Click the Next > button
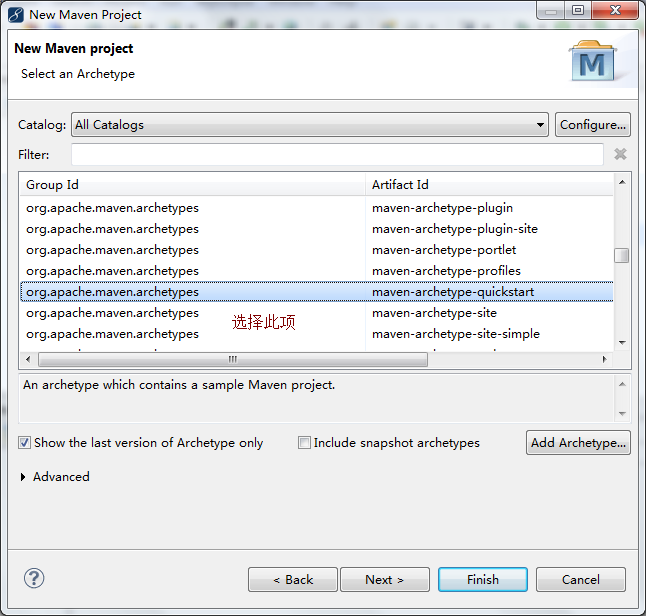The image size is (646, 616). tap(385, 580)
